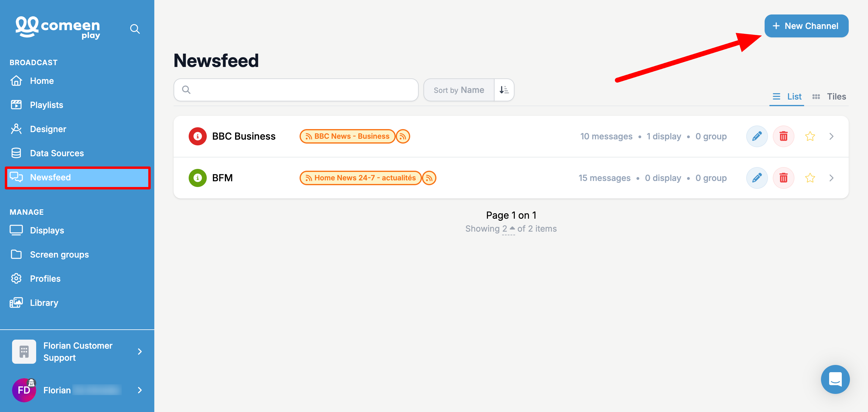The image size is (868, 412).
Task: Delete the BFM channel
Action: (783, 178)
